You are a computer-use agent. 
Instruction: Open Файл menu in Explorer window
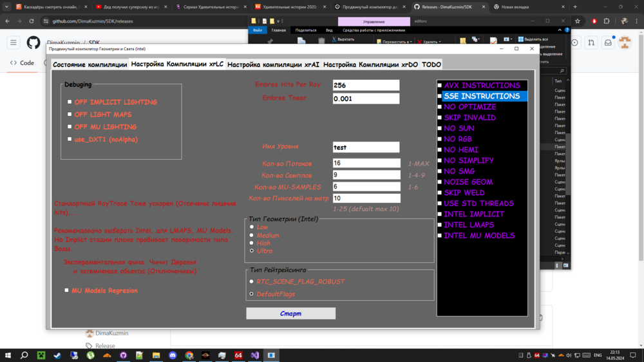[x=258, y=30]
